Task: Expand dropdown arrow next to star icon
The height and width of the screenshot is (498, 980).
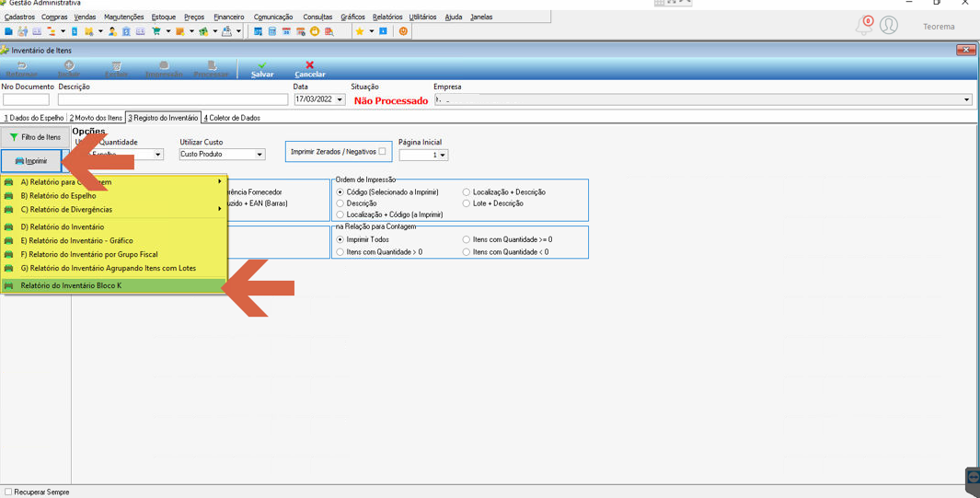Action: tap(371, 30)
